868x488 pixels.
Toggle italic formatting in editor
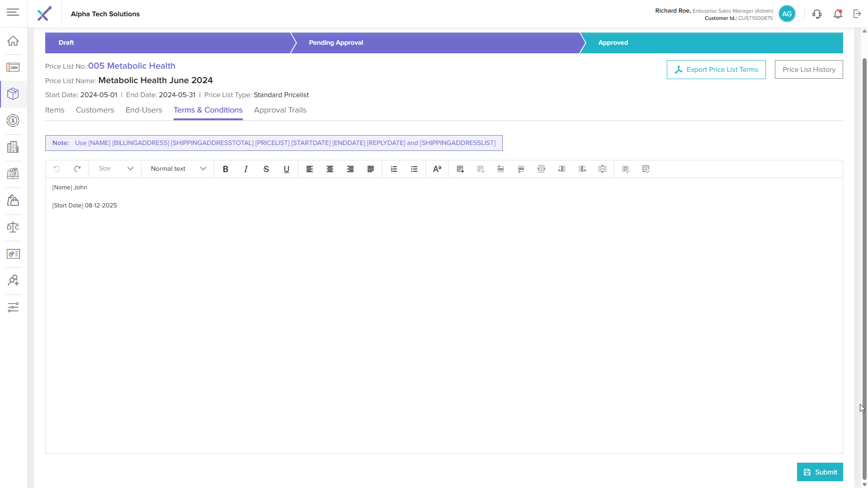pyautogui.click(x=246, y=169)
